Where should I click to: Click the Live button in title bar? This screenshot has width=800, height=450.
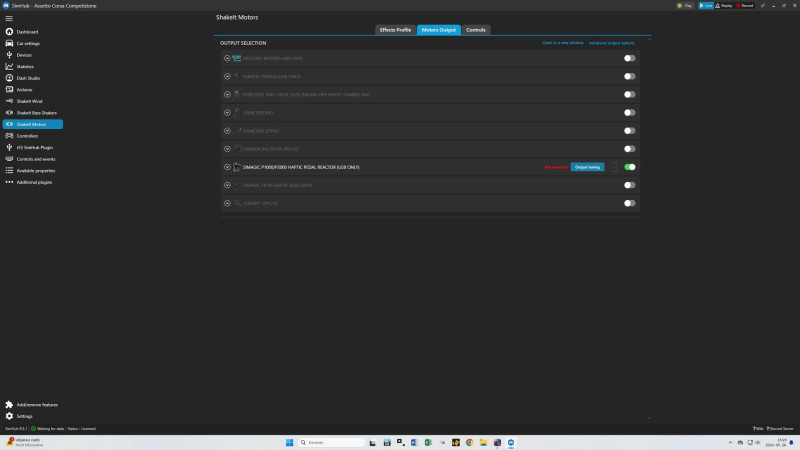[706, 6]
